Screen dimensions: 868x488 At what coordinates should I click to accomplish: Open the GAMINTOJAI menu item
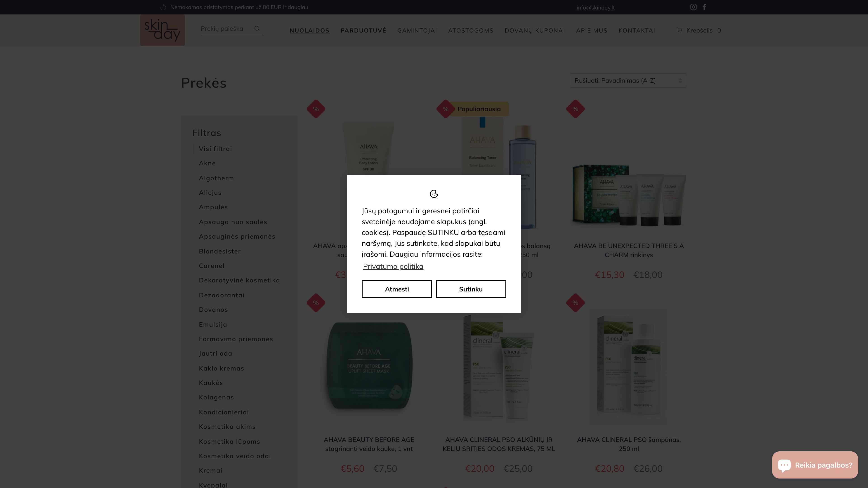[x=417, y=31]
